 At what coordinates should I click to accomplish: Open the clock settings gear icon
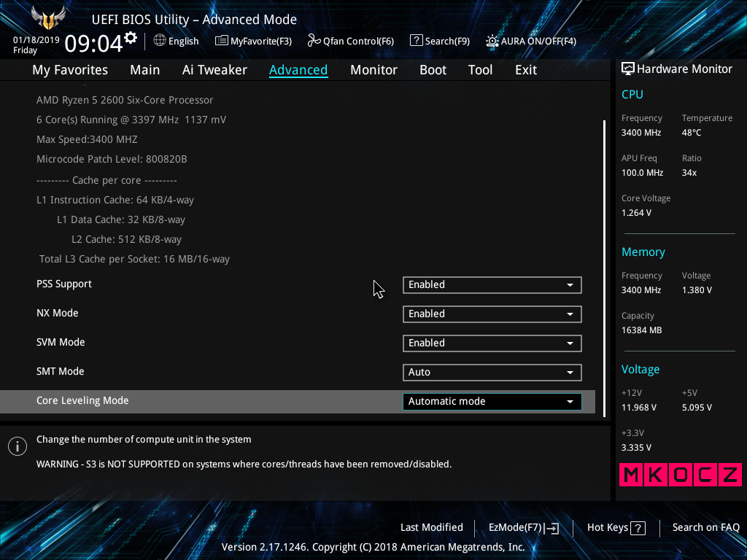tap(131, 38)
